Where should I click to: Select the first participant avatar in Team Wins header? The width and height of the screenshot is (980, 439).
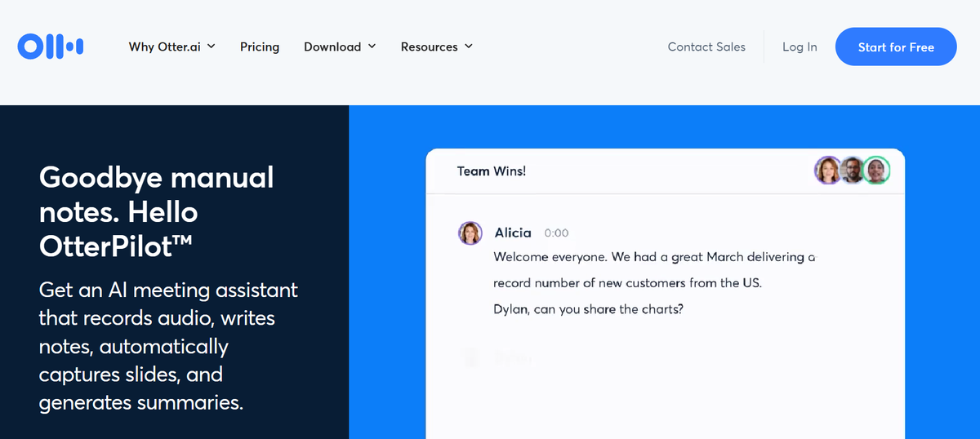[828, 171]
